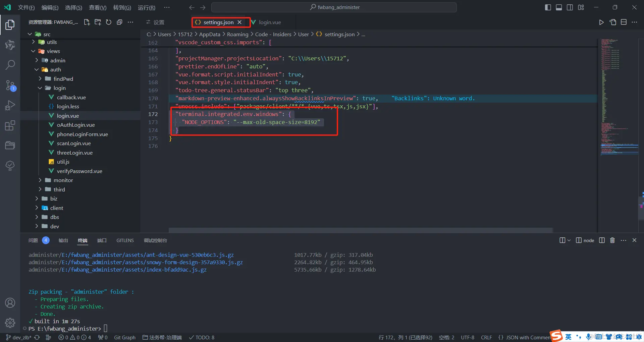
Task: Expand the admin folder
Action: [37, 60]
